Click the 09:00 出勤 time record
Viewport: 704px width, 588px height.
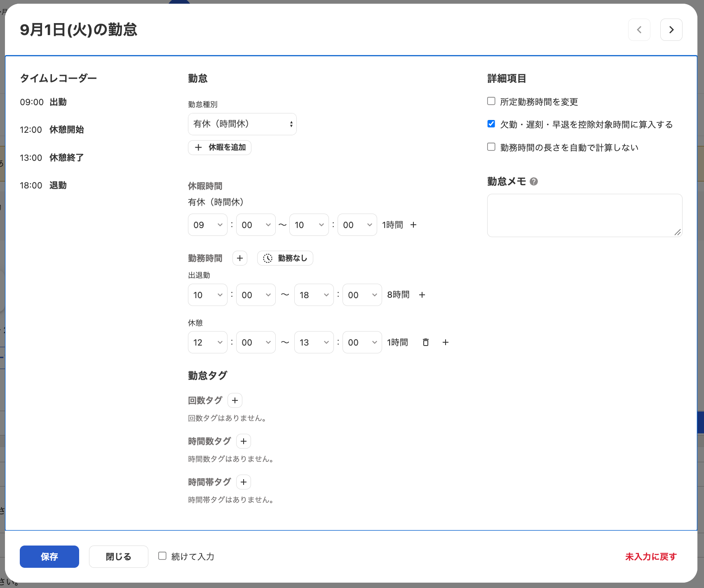(x=43, y=102)
